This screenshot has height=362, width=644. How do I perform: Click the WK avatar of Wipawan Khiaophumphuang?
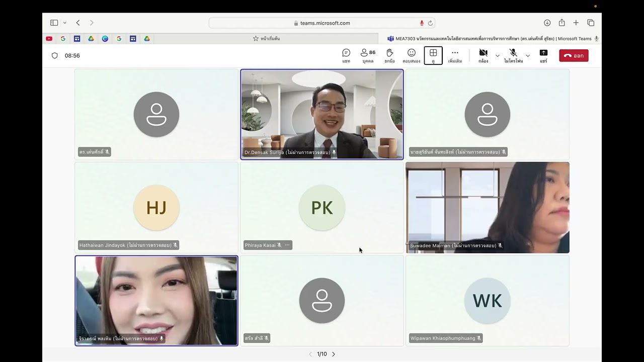tap(488, 301)
